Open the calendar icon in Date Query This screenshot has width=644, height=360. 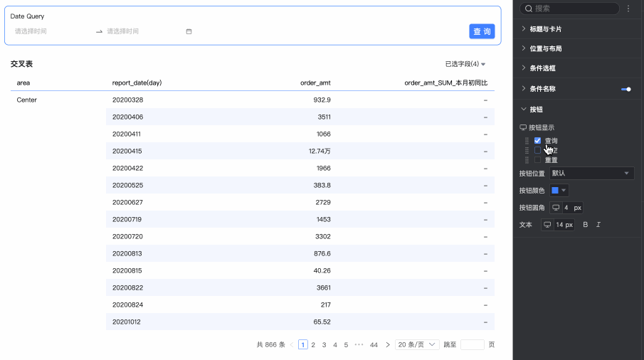point(189,31)
